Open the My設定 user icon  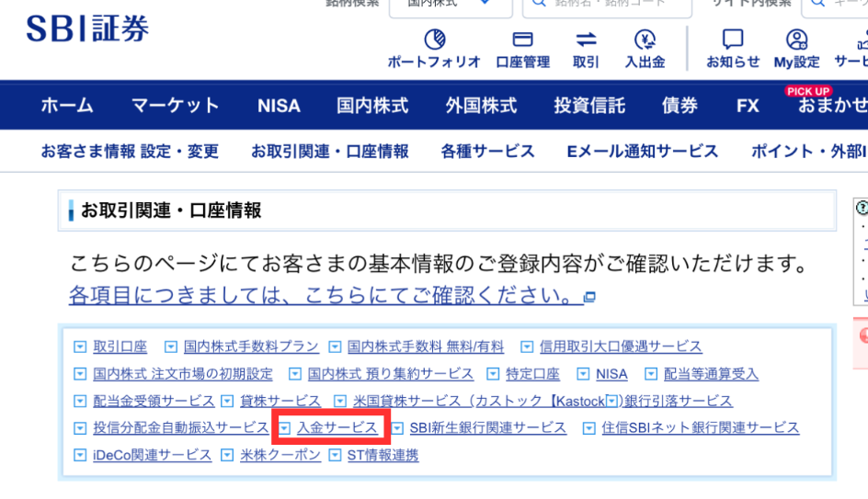[796, 40]
